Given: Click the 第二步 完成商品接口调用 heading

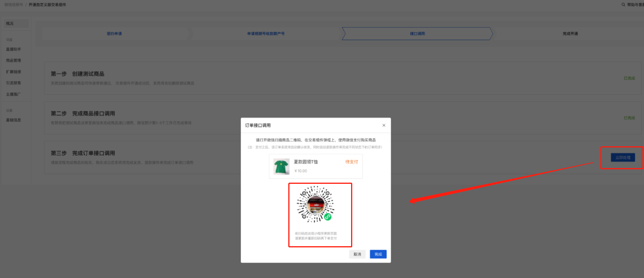Looking at the screenshot, I should [83, 113].
